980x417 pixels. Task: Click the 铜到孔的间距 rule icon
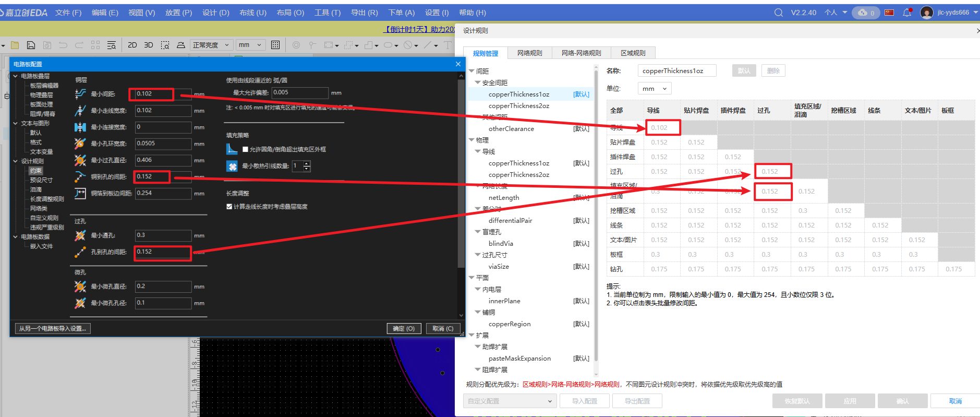point(80,177)
